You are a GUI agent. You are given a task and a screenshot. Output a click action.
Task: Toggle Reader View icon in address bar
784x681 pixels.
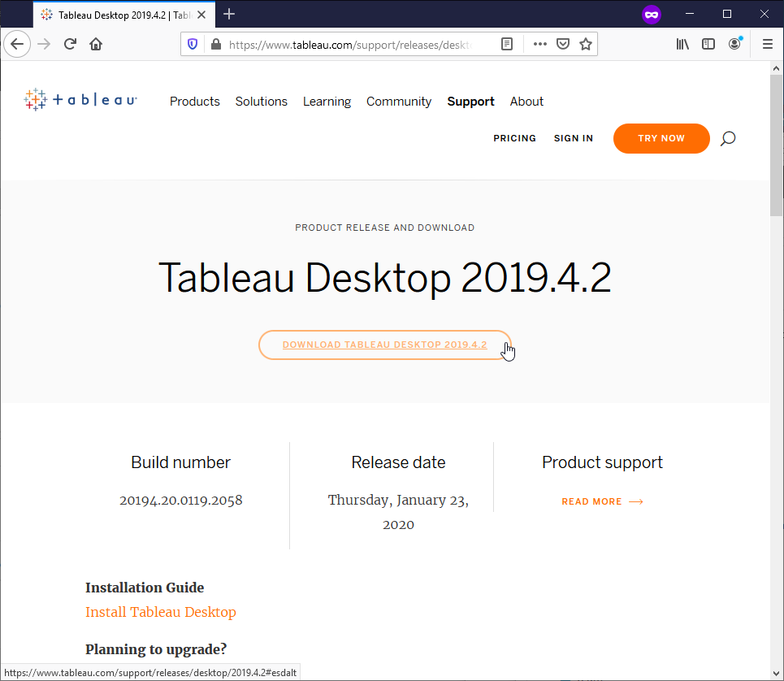click(x=506, y=45)
